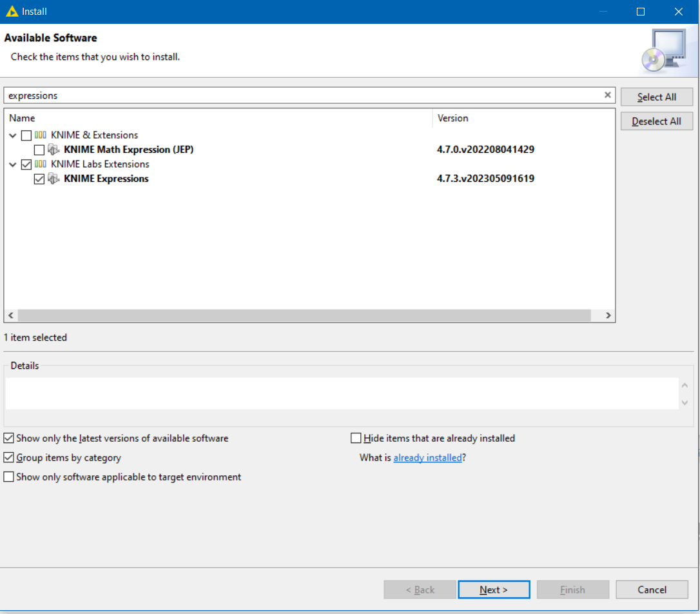Close the Install dialog window

(x=679, y=12)
